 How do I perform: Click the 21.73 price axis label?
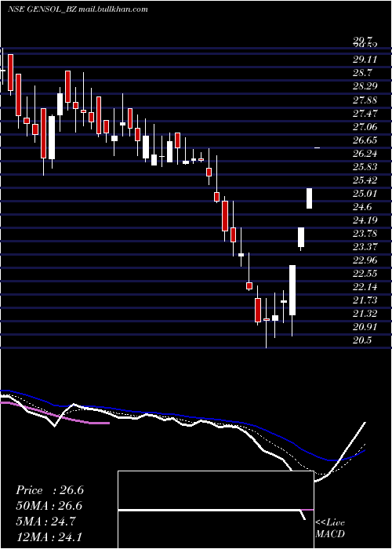[x=365, y=300]
